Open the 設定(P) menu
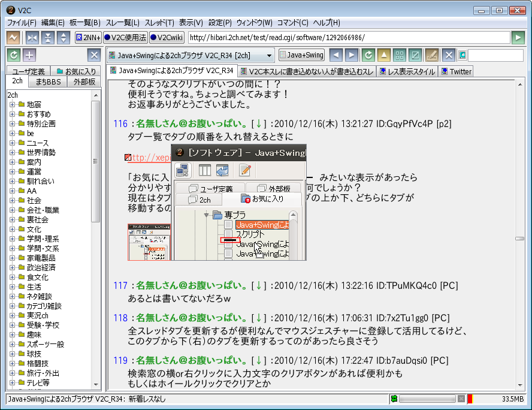532x410 pixels. point(220,23)
